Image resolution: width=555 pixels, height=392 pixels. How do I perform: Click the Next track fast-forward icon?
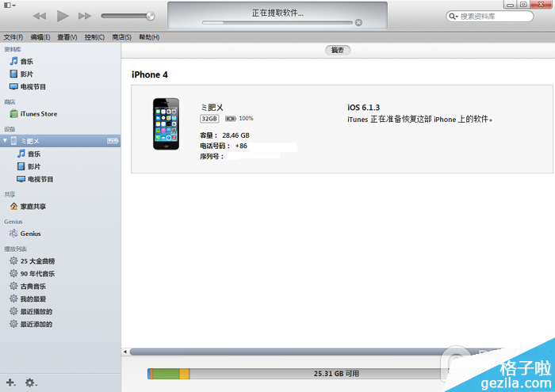coord(85,16)
